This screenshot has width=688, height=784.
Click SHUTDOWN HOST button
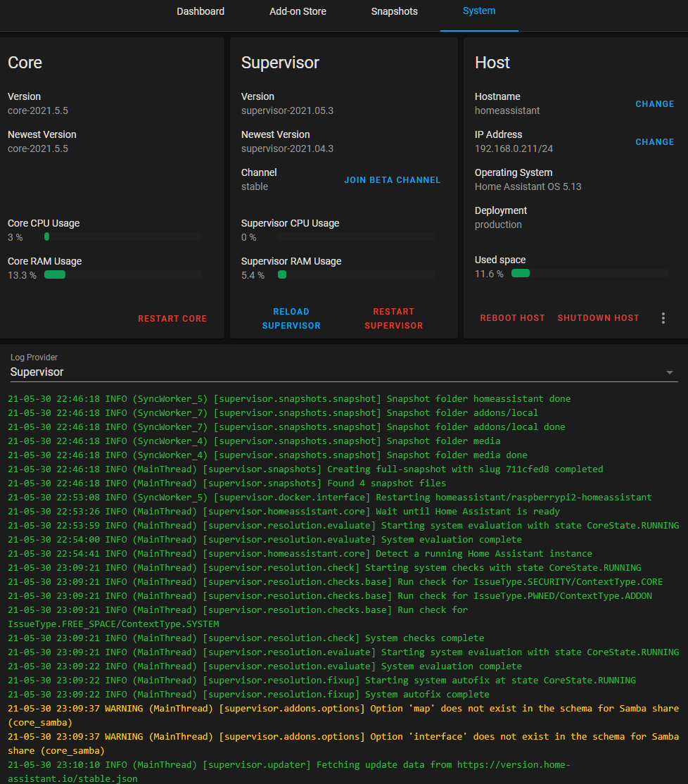tap(598, 318)
